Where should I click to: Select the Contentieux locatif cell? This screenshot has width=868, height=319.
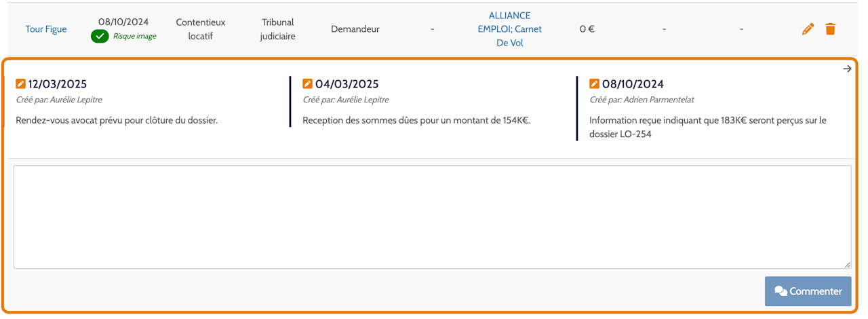click(200, 29)
